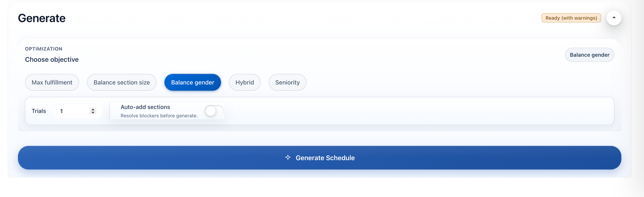Click the upward arrow of the Trials stepper

pyautogui.click(x=93, y=109)
